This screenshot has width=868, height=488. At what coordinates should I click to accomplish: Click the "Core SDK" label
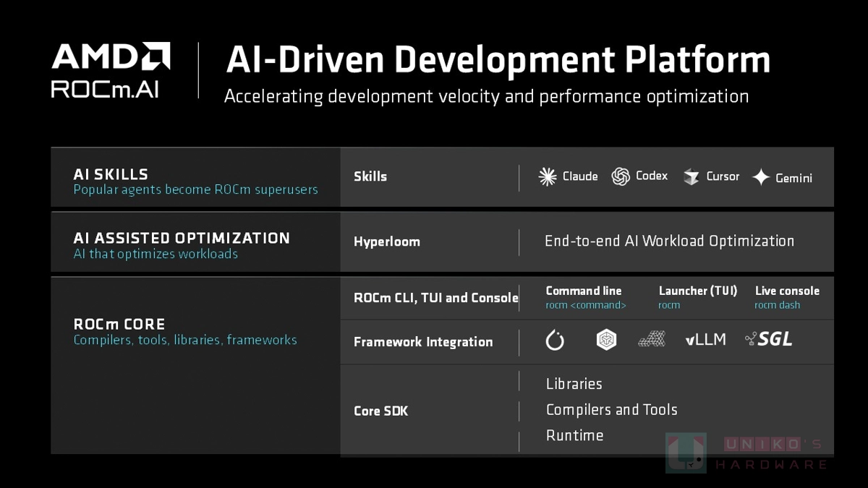click(x=381, y=411)
